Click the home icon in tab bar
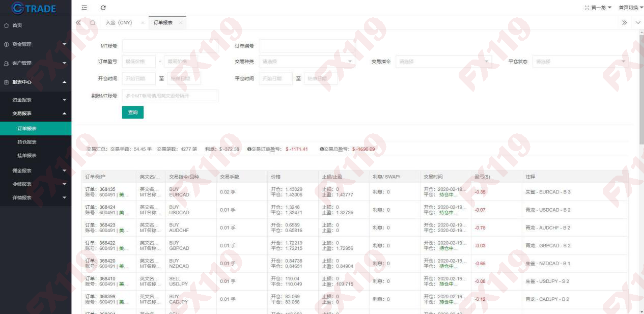Viewport: 644px width, 314px height. tap(93, 23)
